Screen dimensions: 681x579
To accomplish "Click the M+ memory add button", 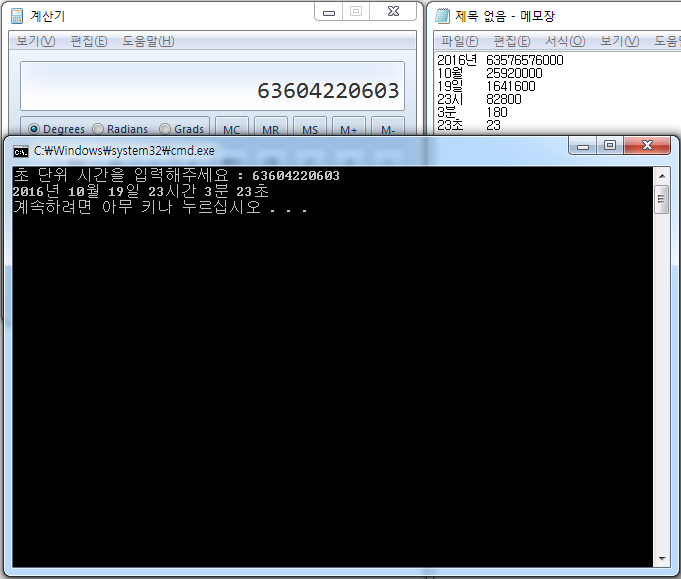I will tap(349, 127).
